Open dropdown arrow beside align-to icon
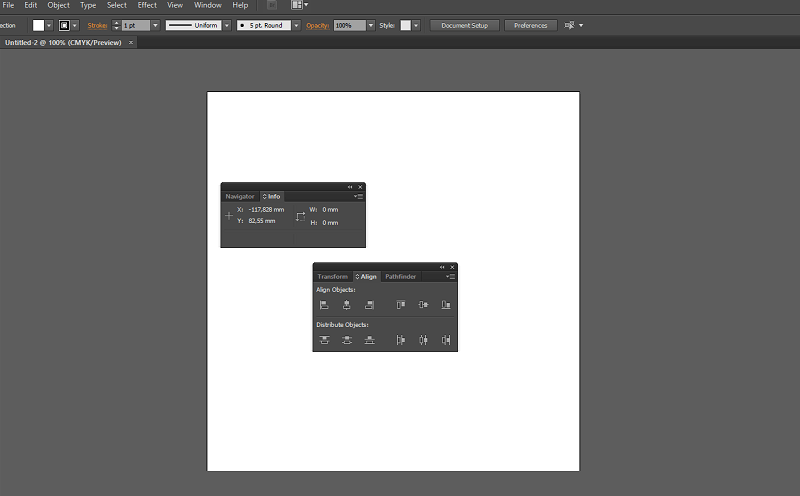Viewport: 800px width, 496px height. pos(581,26)
